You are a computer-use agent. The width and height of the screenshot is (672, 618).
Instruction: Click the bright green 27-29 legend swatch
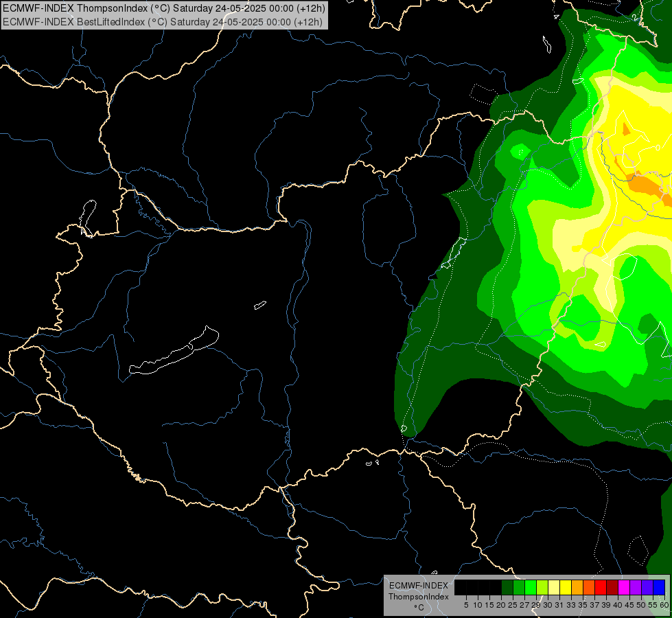531,587
